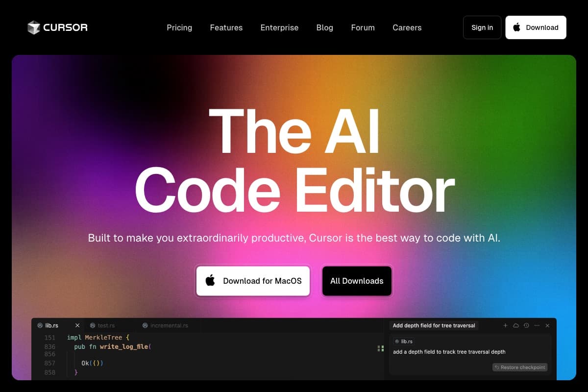
Task: Open the Pricing page
Action: (x=179, y=27)
